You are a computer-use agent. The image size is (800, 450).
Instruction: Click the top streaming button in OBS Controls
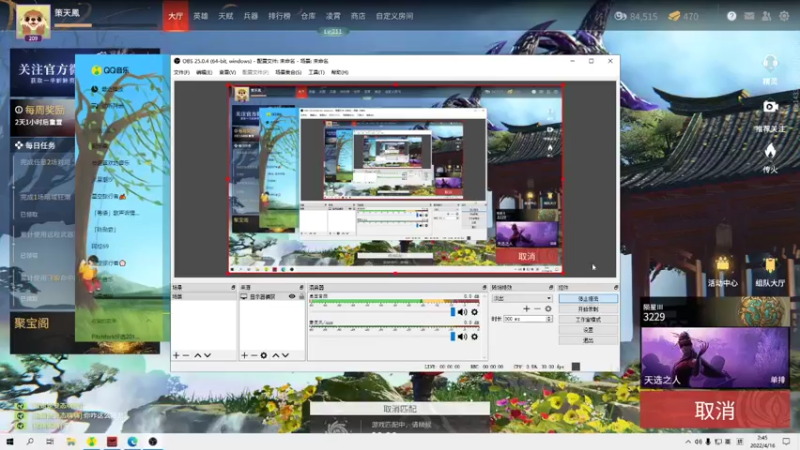[588, 298]
